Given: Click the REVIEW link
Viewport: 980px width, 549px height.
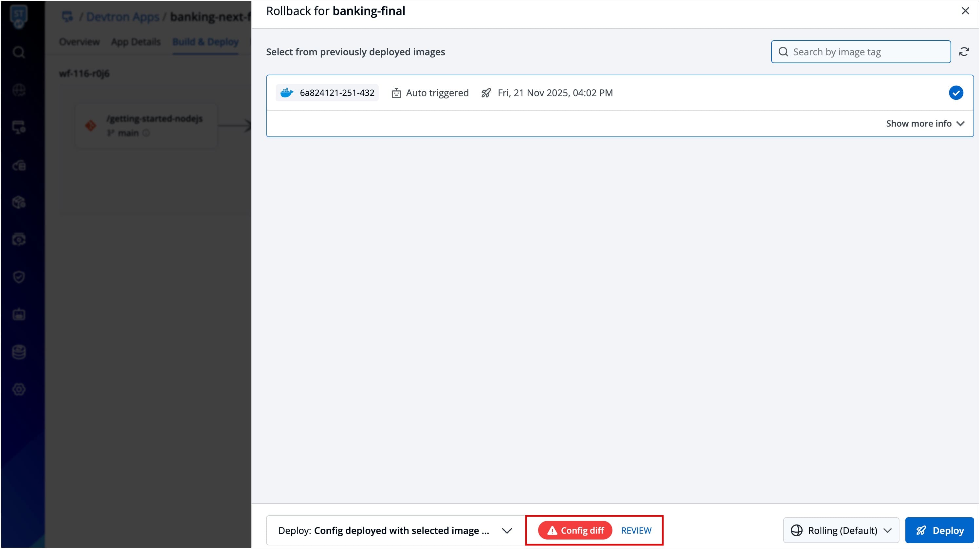Looking at the screenshot, I should [636, 530].
